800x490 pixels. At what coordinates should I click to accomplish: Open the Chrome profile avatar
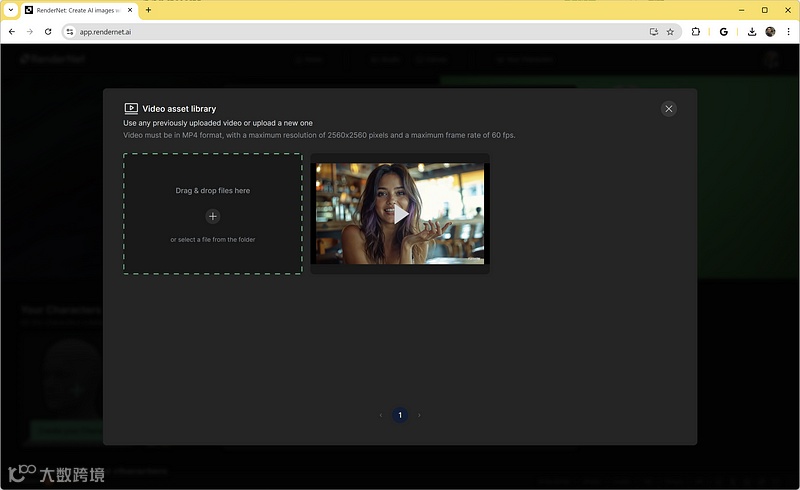(x=770, y=32)
